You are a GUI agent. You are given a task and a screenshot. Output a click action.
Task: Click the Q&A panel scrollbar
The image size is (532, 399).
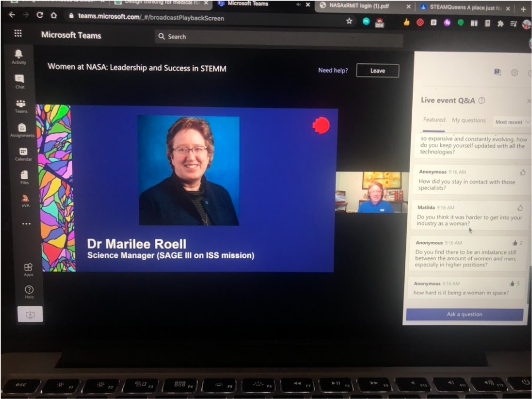(529, 284)
